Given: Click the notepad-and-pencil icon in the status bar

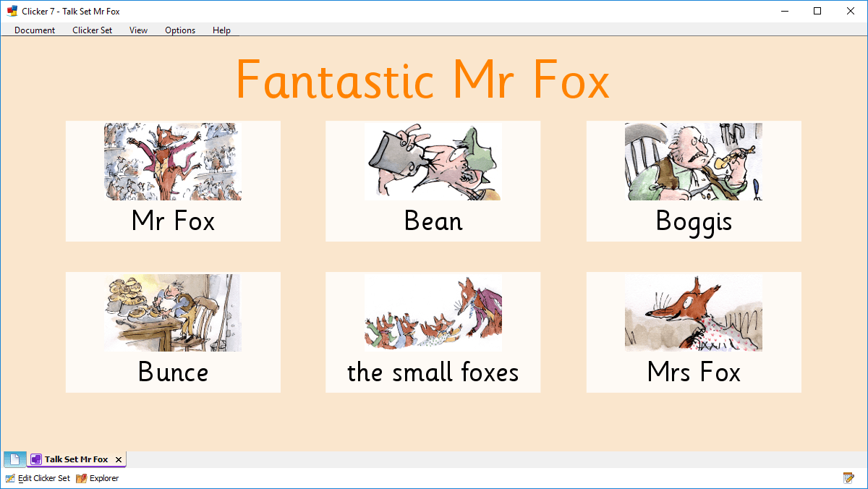Looking at the screenshot, I should click(x=848, y=478).
